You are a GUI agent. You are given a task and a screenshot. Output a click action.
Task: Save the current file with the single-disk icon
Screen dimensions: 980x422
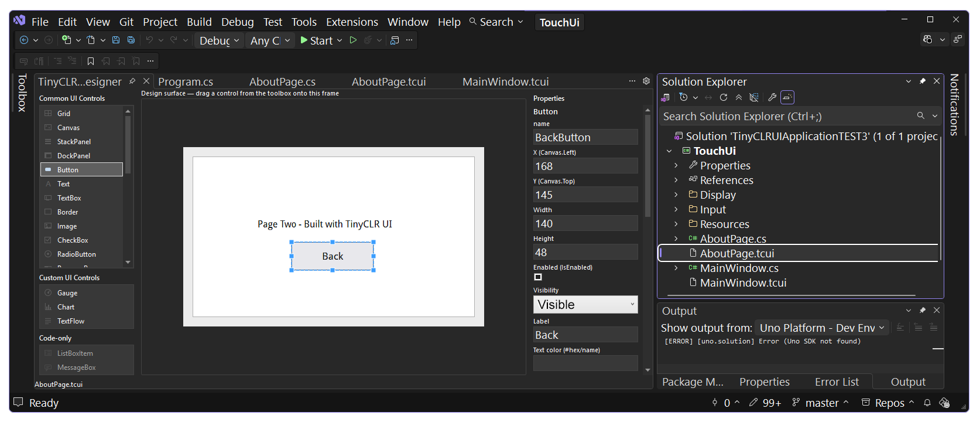116,40
